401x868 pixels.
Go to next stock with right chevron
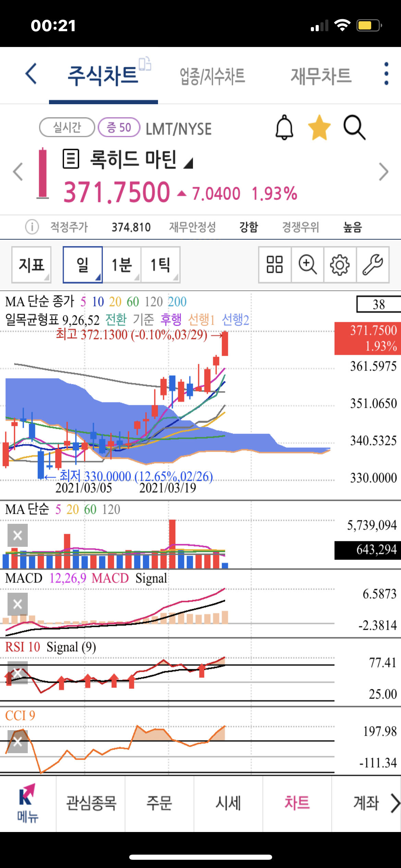point(384,172)
